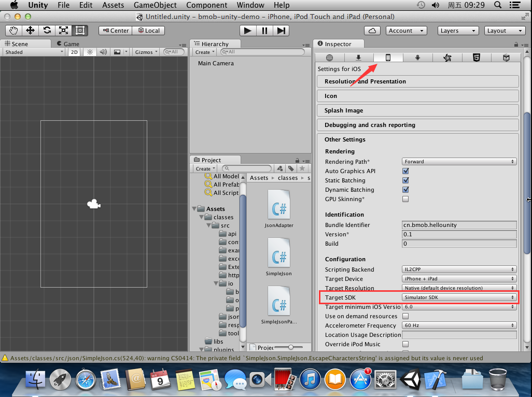Open Web Player platform settings tab
This screenshot has height=397, width=532.
tap(329, 58)
